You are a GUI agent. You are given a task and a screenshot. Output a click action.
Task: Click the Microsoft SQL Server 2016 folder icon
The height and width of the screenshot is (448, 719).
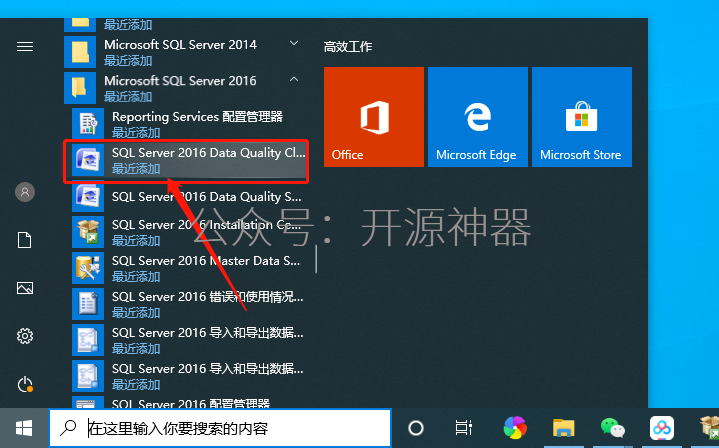(80, 88)
